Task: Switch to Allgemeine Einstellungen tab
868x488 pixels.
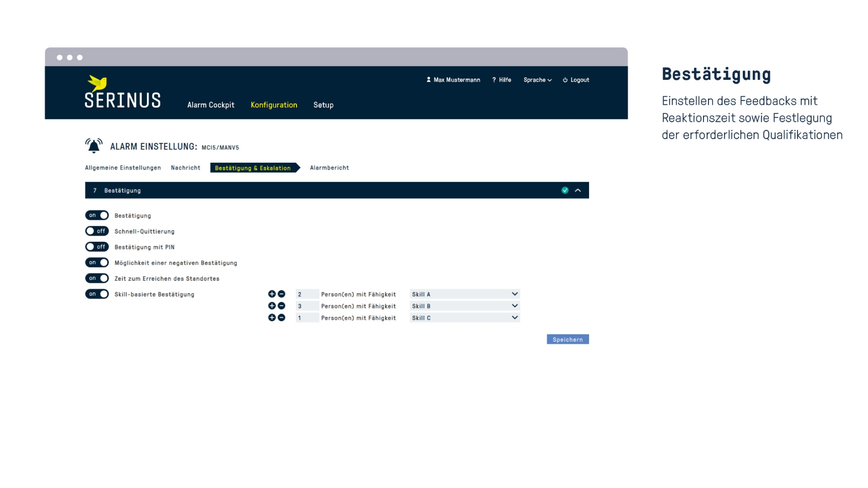Action: point(123,168)
